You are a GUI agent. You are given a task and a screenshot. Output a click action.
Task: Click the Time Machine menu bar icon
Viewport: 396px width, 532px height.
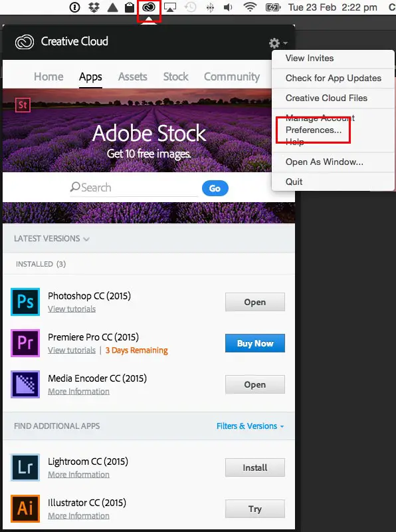click(x=190, y=7)
